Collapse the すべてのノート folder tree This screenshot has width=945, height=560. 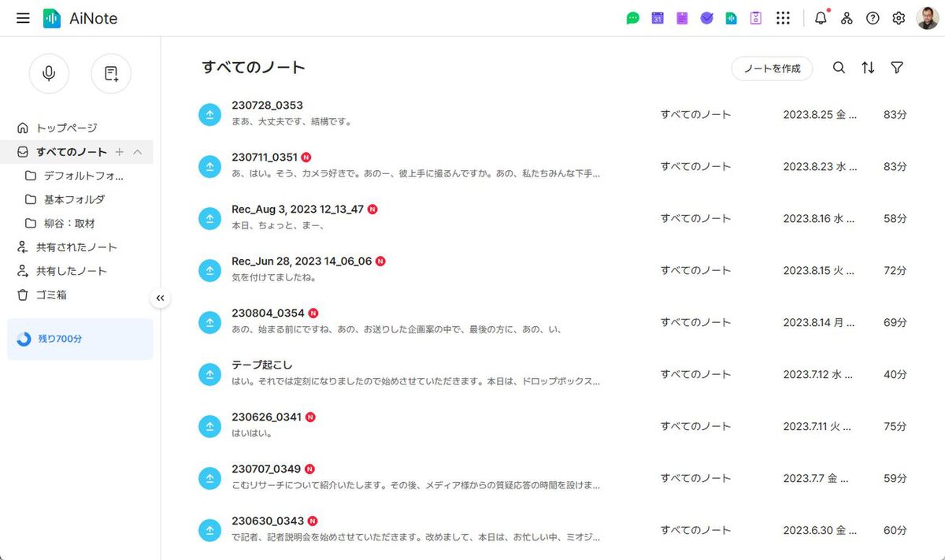click(138, 152)
